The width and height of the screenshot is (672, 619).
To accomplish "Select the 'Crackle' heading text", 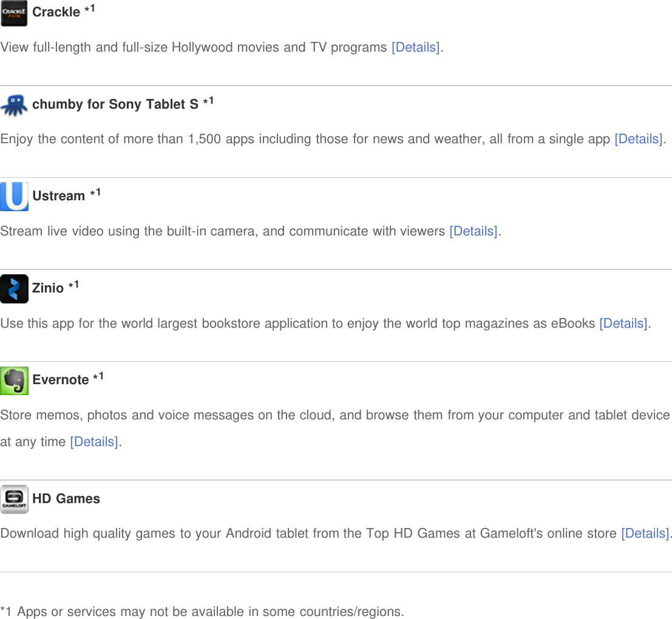I will pyautogui.click(x=56, y=12).
